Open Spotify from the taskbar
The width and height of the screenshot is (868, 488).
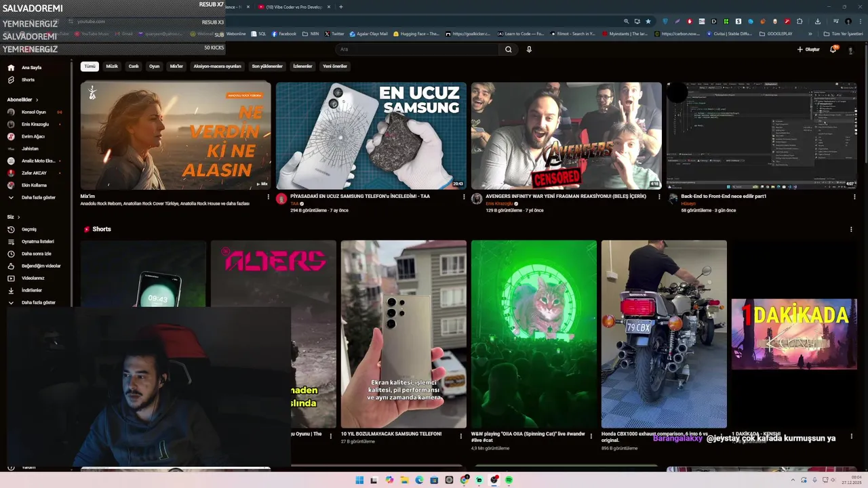click(x=509, y=480)
